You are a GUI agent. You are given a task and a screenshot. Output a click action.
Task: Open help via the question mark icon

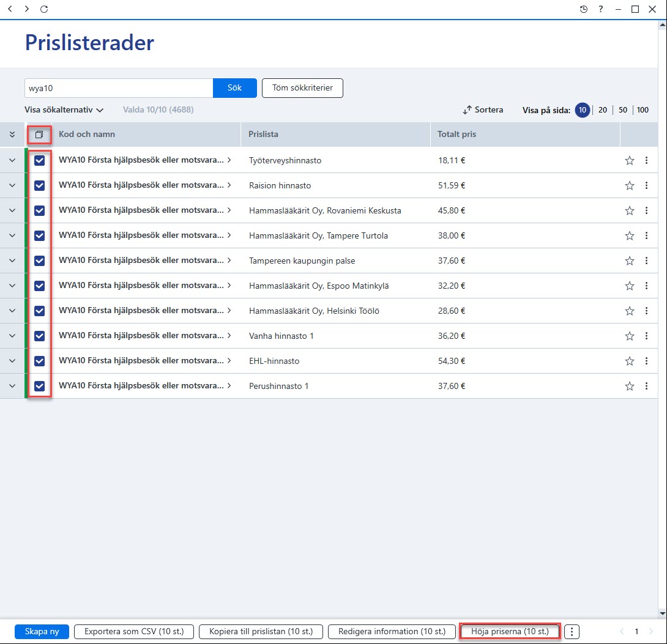[601, 9]
